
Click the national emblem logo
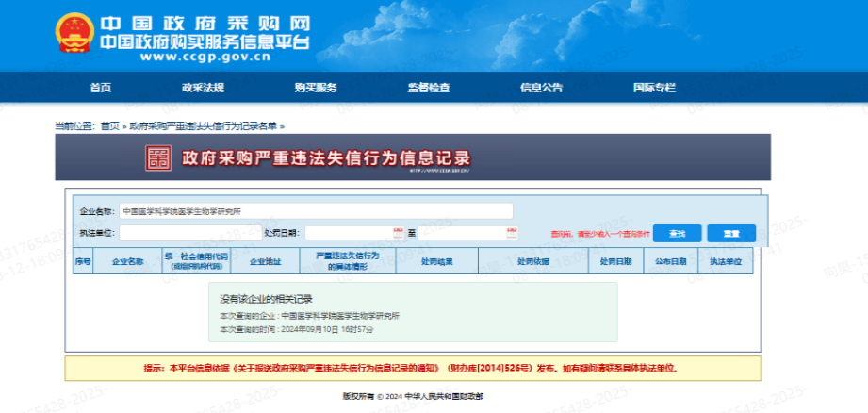[x=74, y=33]
